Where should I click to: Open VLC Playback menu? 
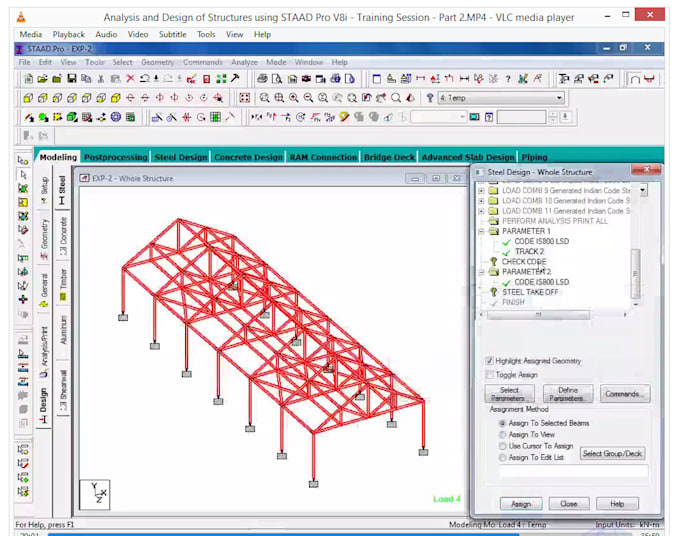(68, 34)
